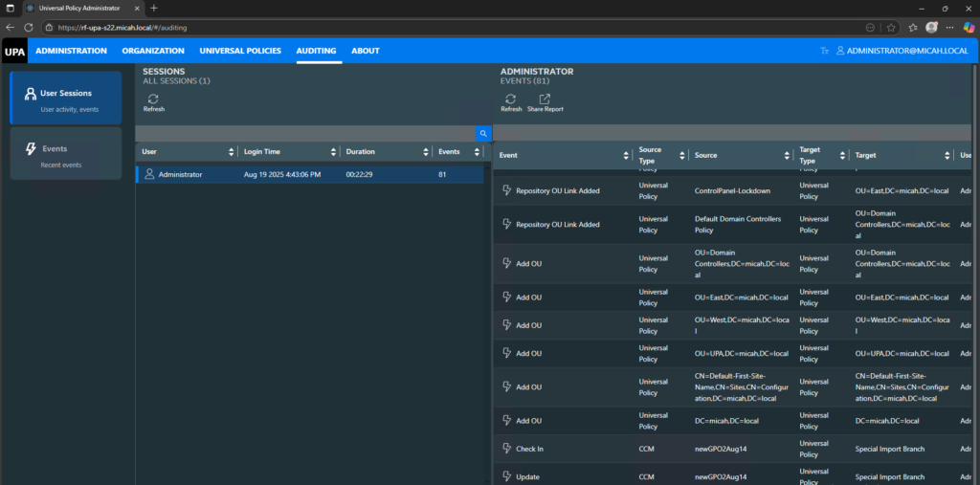This screenshot has width=980, height=485.
Task: Open the Universal Policies menu
Action: 240,51
